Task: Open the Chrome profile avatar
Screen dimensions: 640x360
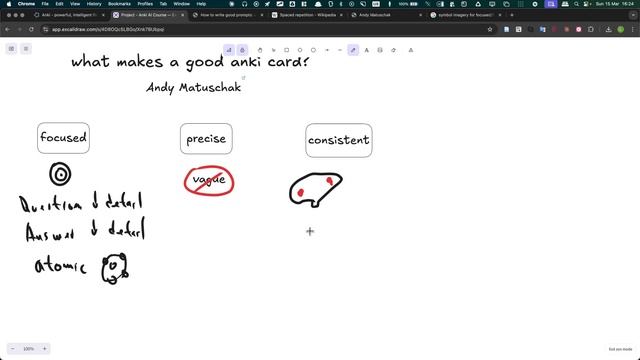Action: coord(620,29)
